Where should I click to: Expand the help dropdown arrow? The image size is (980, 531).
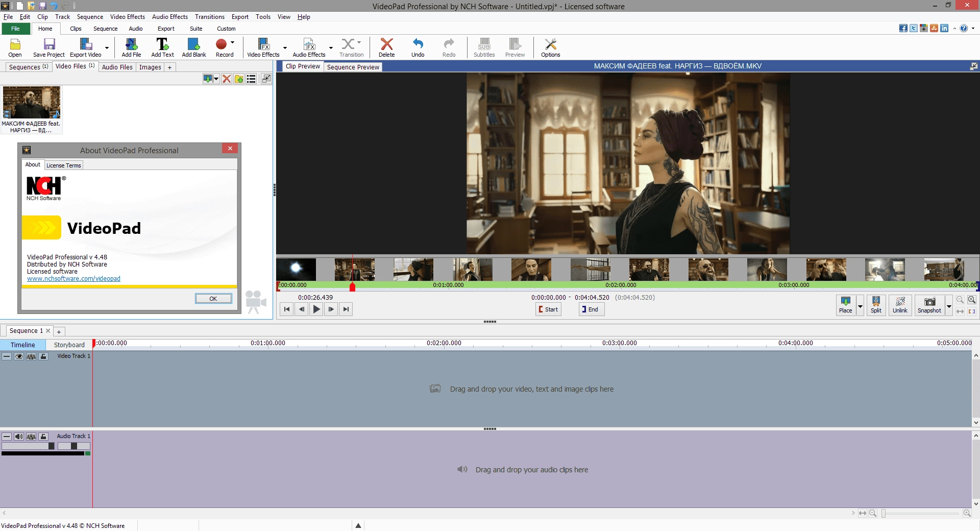pyautogui.click(x=973, y=29)
